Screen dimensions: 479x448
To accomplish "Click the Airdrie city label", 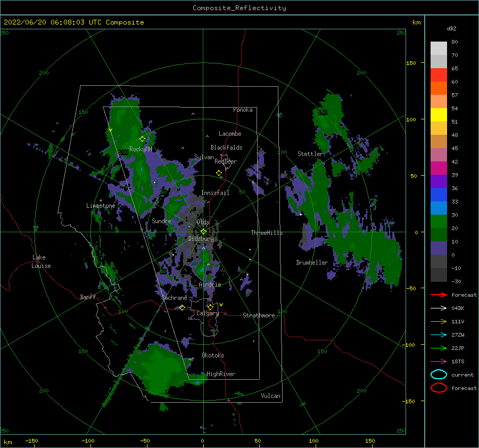I will [x=210, y=284].
